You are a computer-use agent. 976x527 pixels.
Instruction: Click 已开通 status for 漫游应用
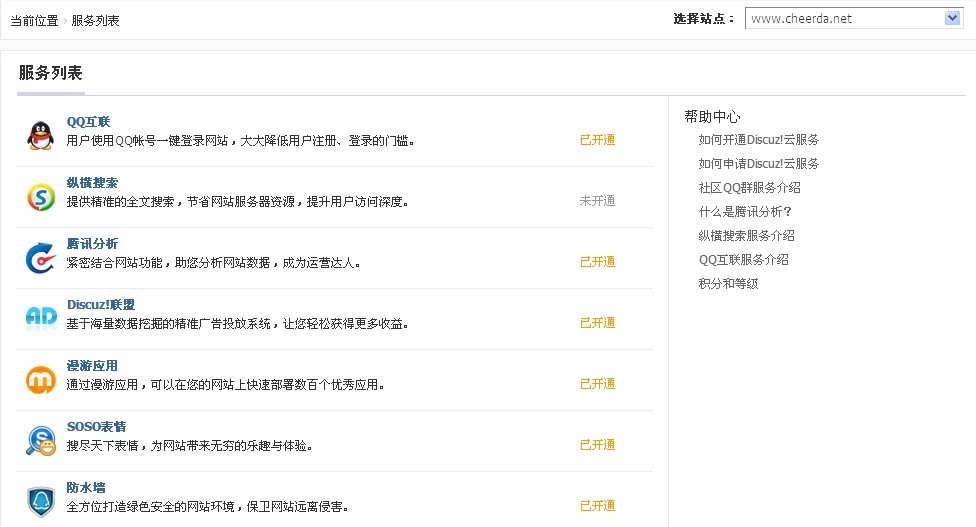tap(598, 384)
